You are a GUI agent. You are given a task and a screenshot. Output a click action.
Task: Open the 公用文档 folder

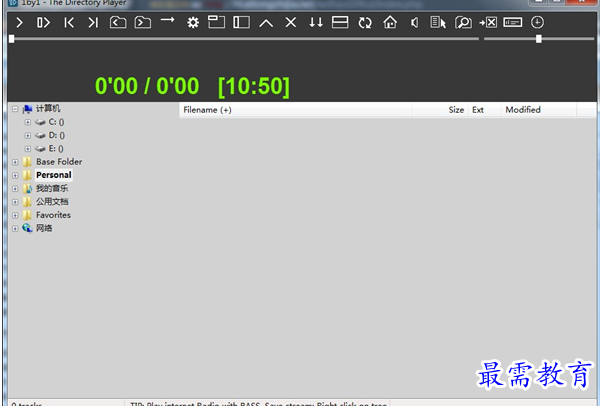point(52,202)
